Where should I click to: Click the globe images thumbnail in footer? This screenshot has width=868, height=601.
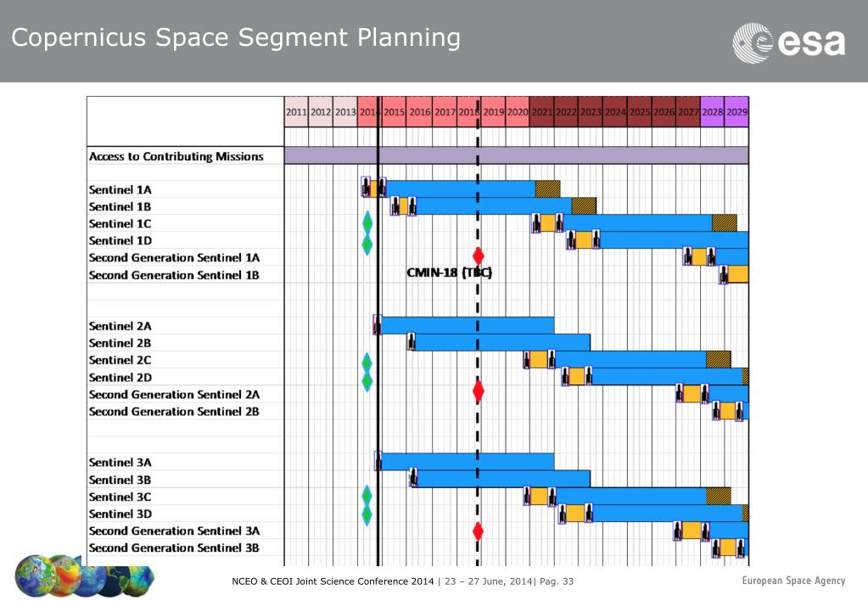coord(85,576)
